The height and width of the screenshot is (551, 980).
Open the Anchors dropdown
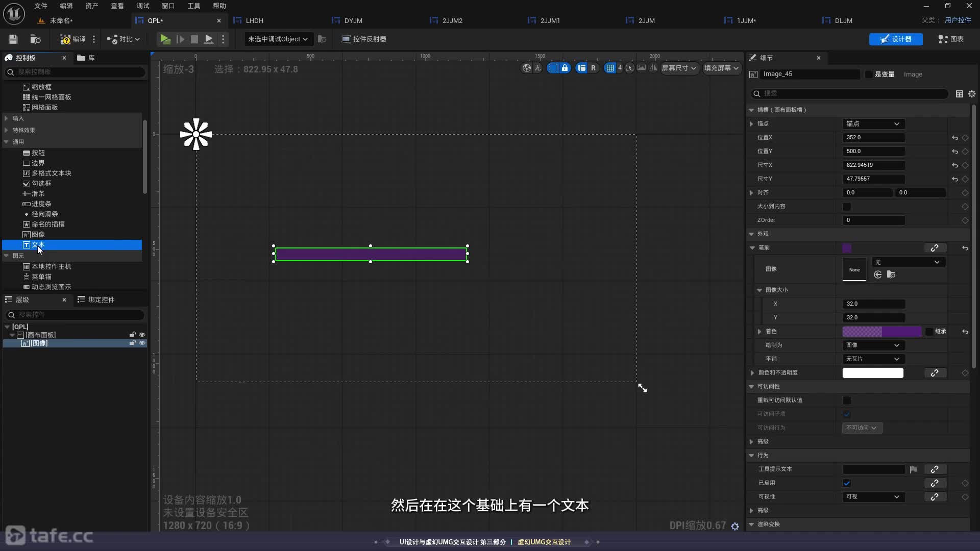click(x=873, y=124)
